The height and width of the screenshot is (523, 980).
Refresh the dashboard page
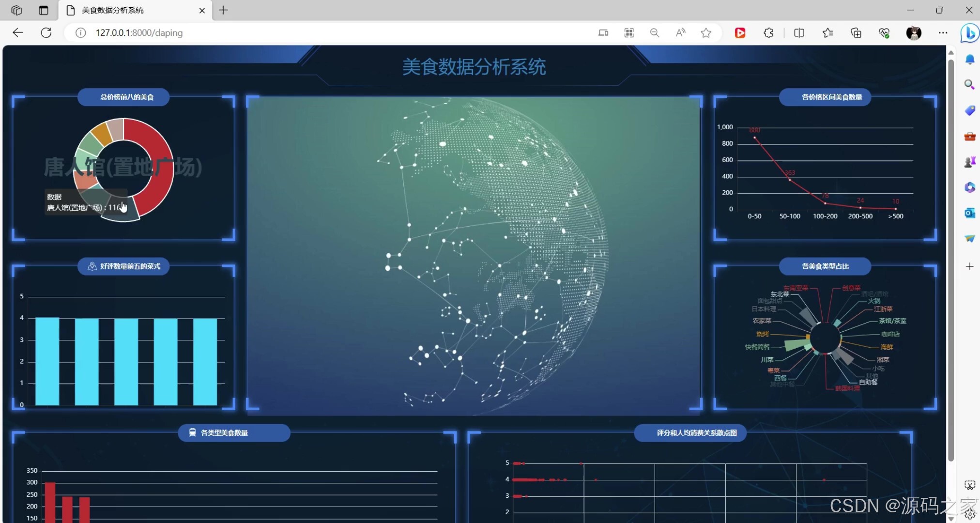tap(46, 32)
